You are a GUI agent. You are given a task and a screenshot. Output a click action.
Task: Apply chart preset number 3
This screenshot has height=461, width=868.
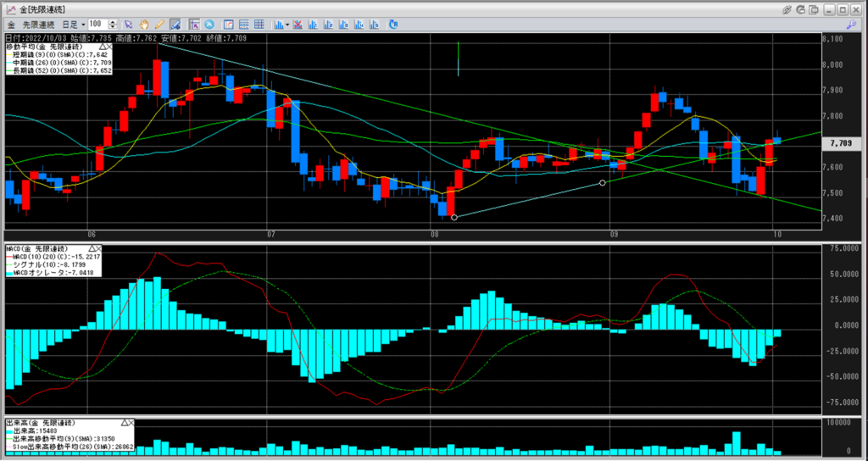344,25
